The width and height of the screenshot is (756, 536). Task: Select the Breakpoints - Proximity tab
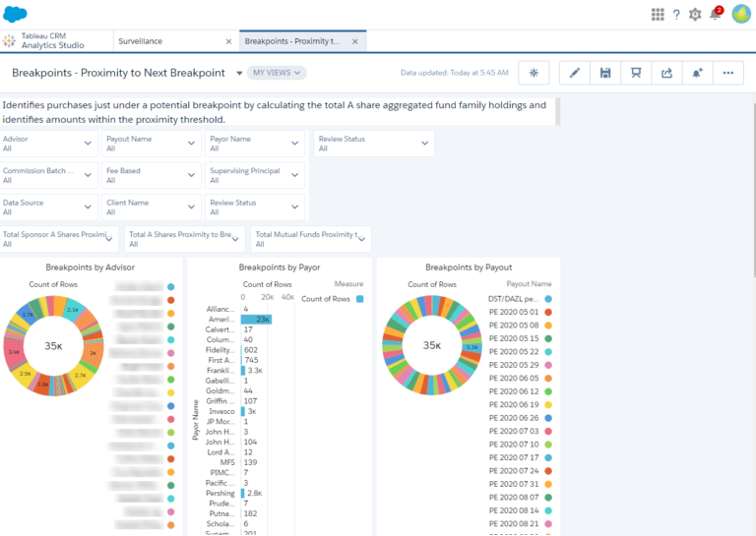(292, 41)
